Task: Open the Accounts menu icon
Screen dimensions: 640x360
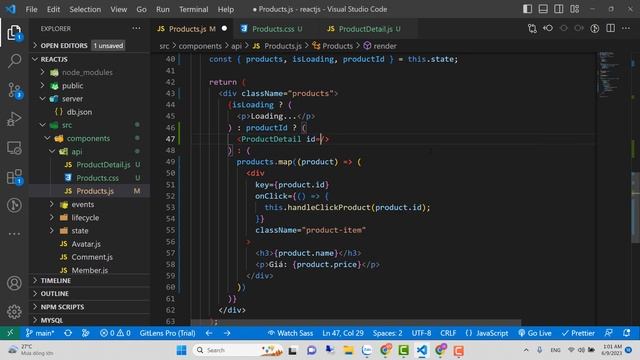Action: tap(14, 283)
